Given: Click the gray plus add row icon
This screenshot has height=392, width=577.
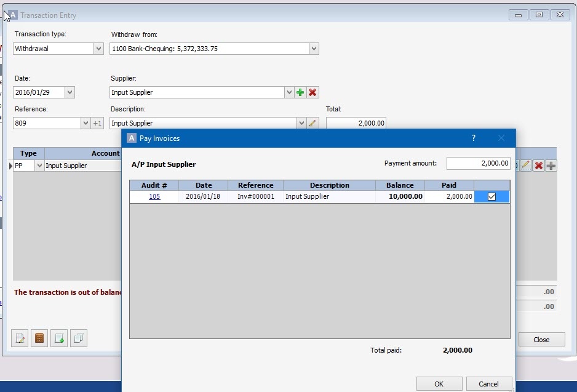Looking at the screenshot, I should [x=551, y=166].
